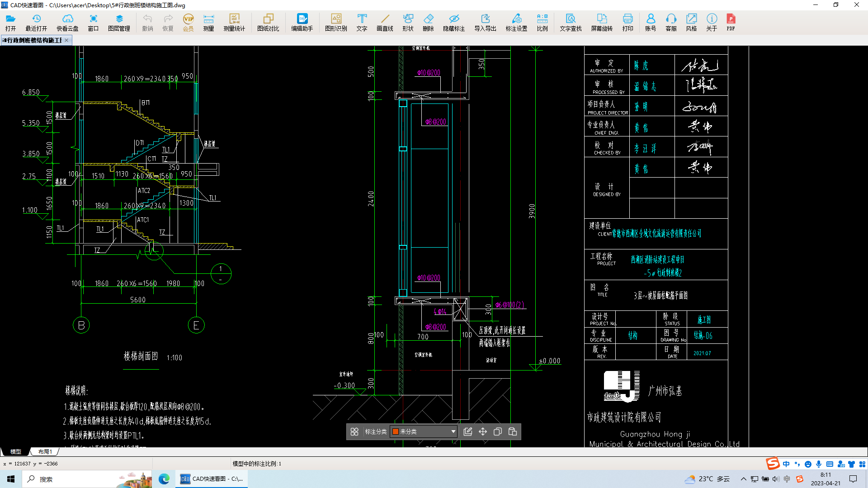Click the taskbar 搜索 search box
The image size is (868, 488).
pos(87,479)
